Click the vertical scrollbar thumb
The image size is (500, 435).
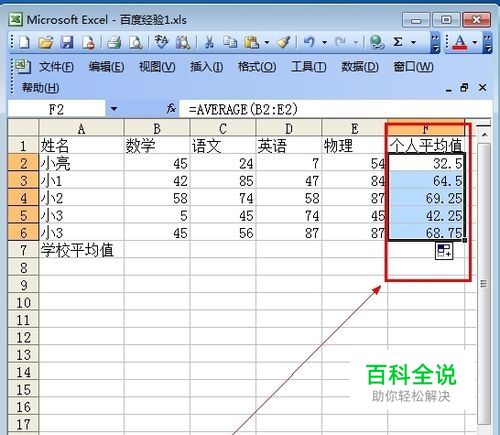click(484, 283)
